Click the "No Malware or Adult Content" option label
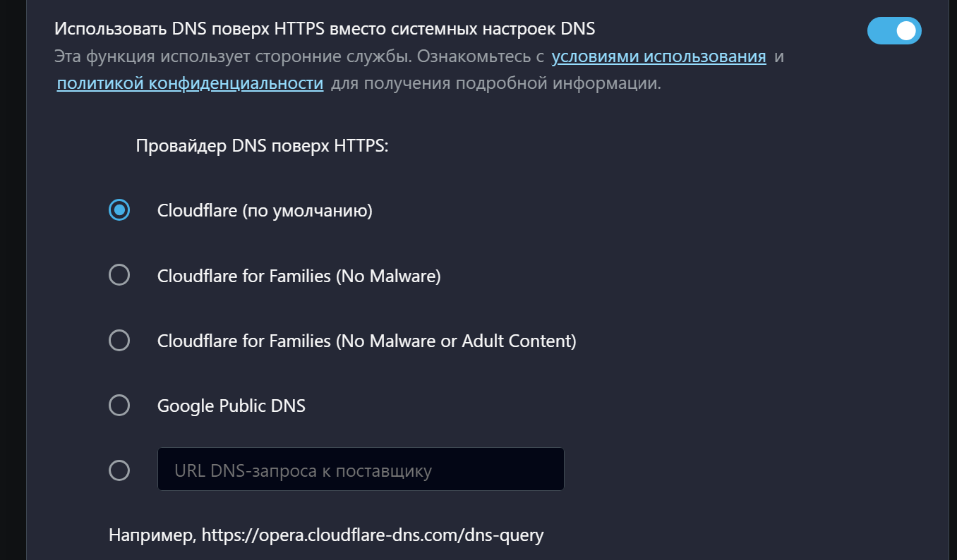The height and width of the screenshot is (560, 957). [x=456, y=341]
